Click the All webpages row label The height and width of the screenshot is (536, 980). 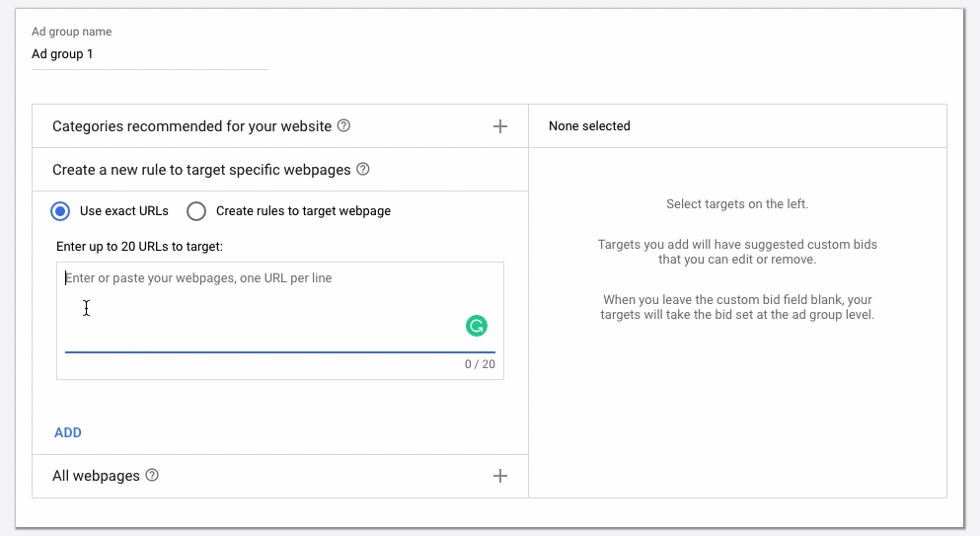(97, 476)
